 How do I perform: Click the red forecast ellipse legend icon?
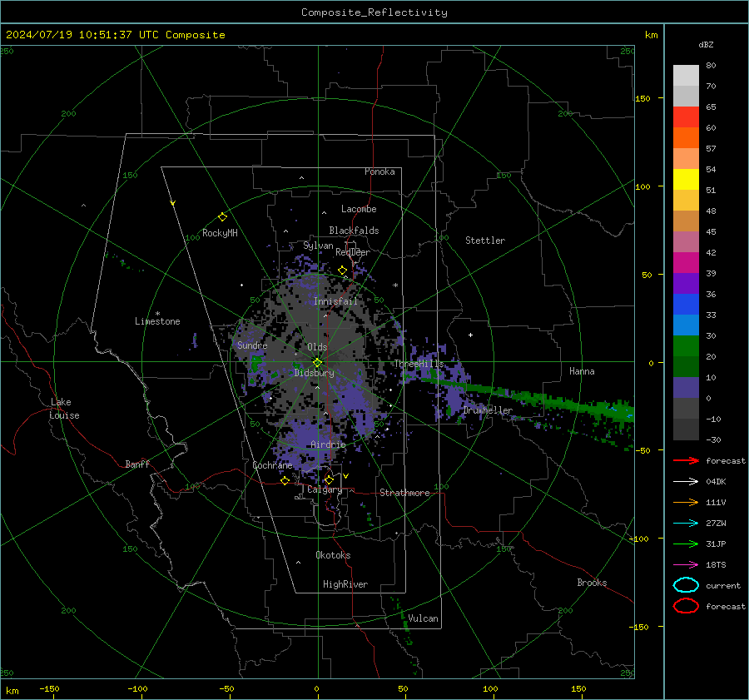coord(686,606)
